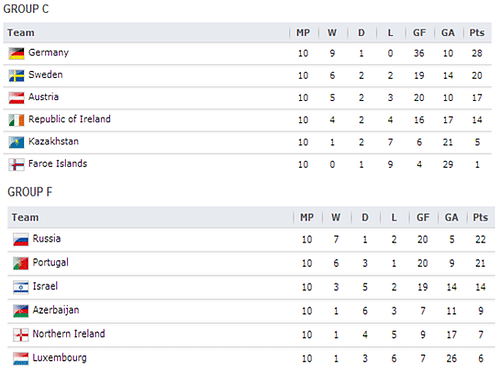Click the GROUP F heading

click(x=30, y=192)
